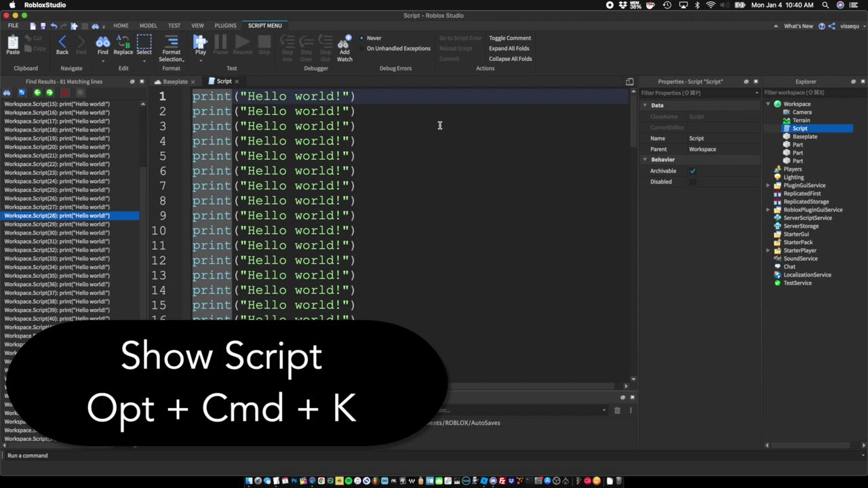Click the Format Selection icon

pos(172,42)
